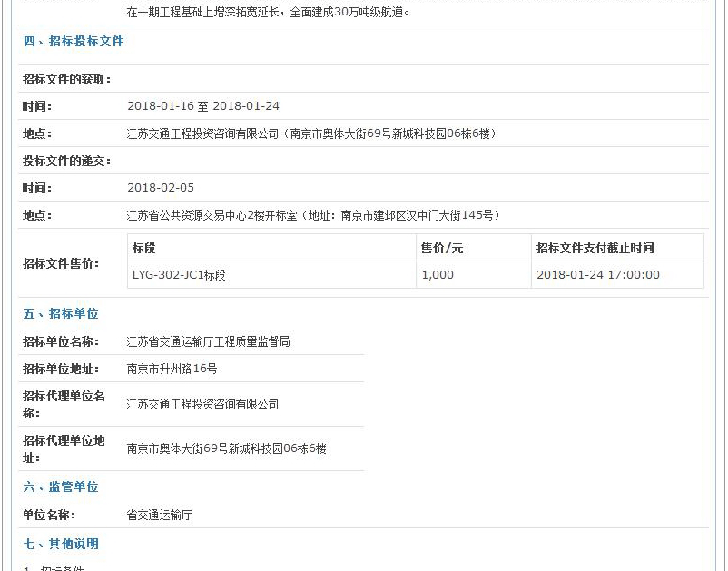Viewport: 728px width, 571px height.
Task: Click the 江苏省公共资源交易中心2楼开标室 address text
Action: (x=313, y=215)
